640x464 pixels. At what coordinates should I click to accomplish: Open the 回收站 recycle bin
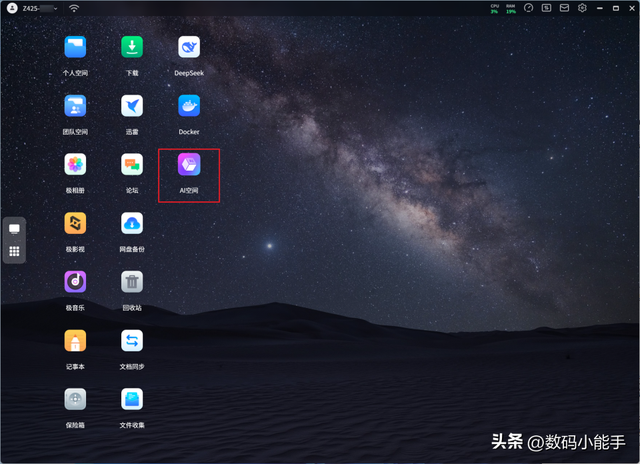[x=132, y=281]
